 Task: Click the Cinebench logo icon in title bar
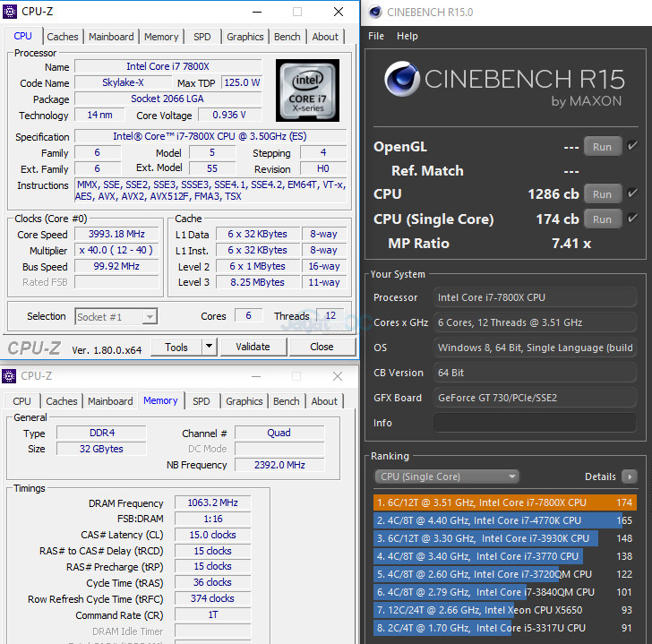(x=375, y=12)
